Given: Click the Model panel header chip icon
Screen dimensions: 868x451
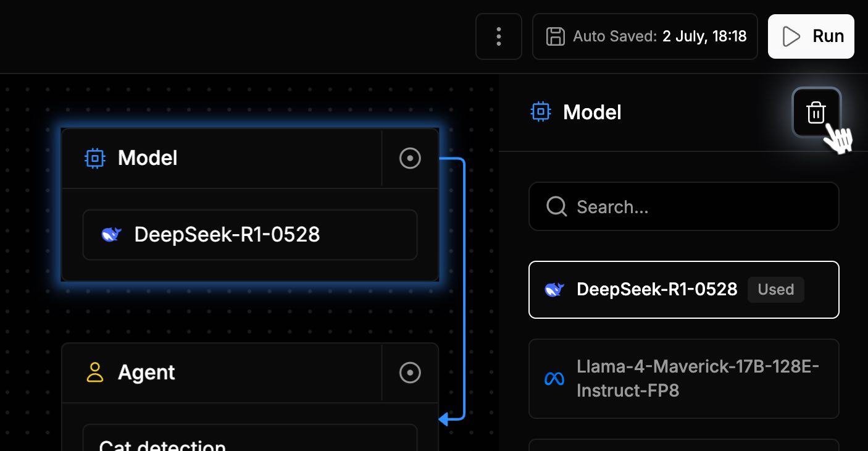Looking at the screenshot, I should pos(541,112).
